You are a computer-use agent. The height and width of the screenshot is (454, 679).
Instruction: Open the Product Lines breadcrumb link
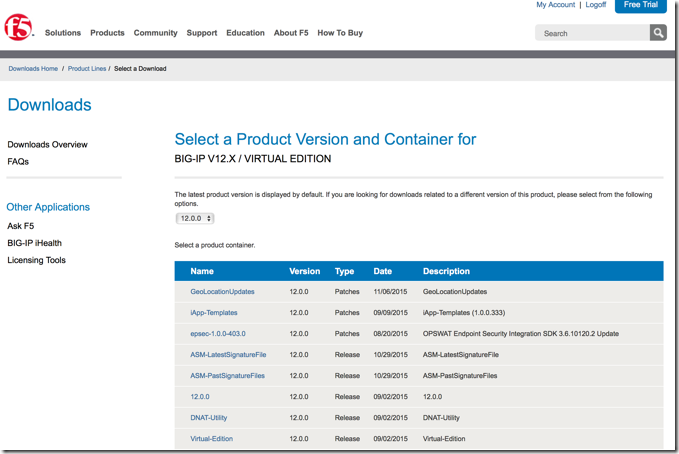pos(87,69)
